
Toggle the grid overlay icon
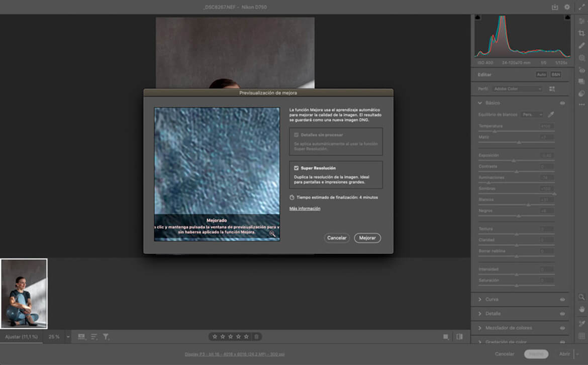pos(581,336)
